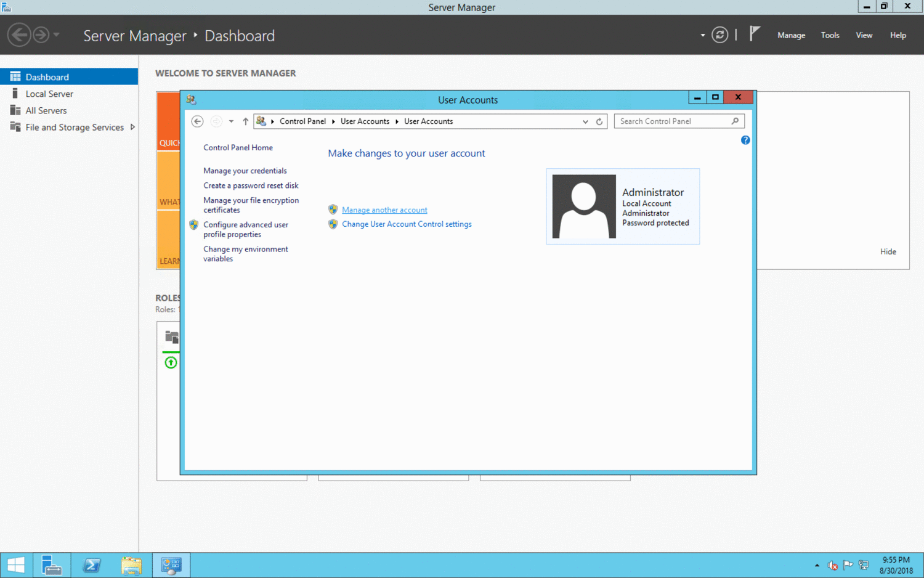Open the Help menu
The image size is (924, 578).
[898, 35]
